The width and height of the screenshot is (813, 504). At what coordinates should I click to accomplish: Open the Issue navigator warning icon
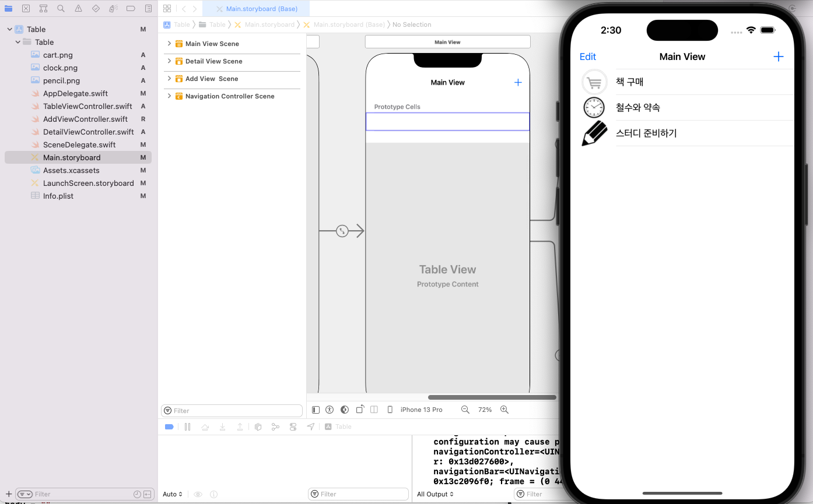click(x=79, y=9)
